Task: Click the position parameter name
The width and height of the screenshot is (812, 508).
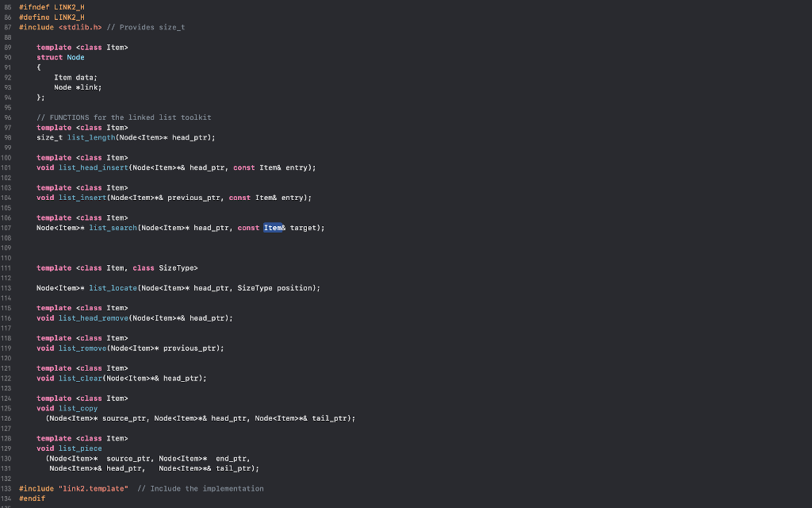Action: point(294,288)
